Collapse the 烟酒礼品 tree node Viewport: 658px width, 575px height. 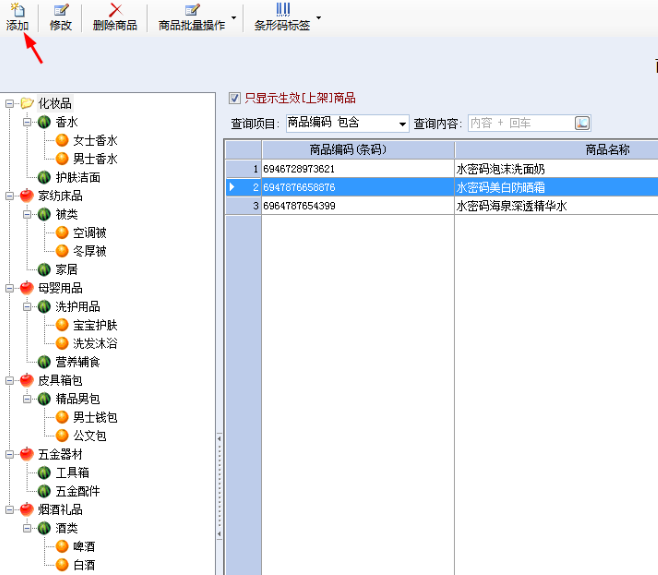pos(9,510)
